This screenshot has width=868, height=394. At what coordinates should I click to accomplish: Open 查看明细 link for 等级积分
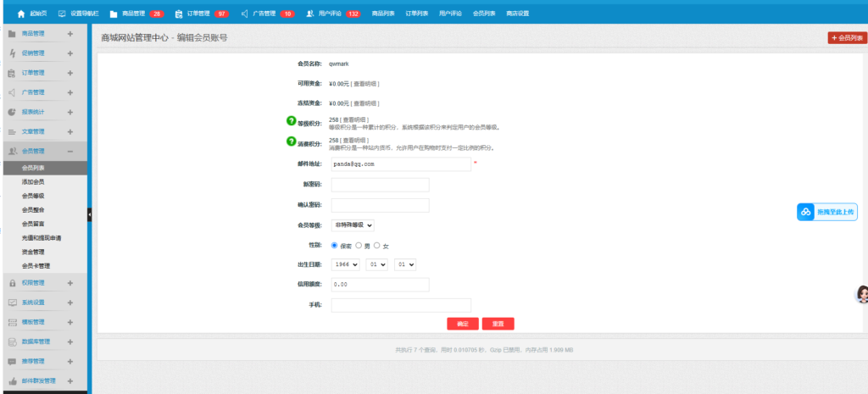(354, 119)
